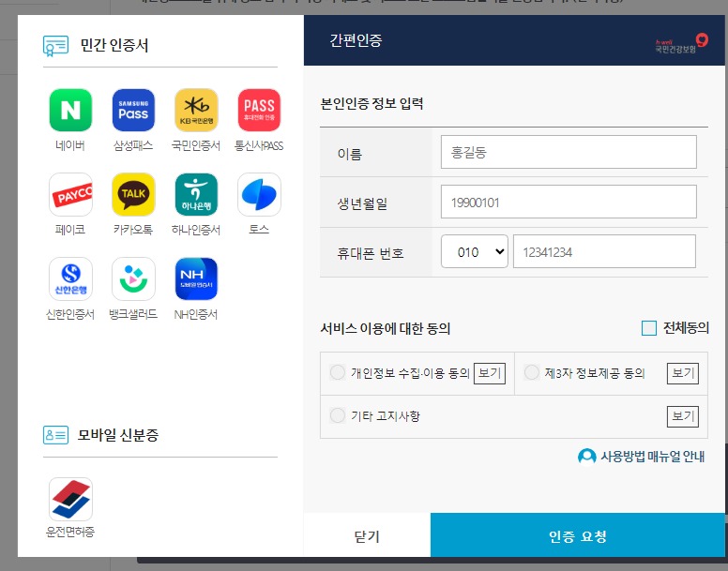The image size is (728, 571).
Task: Click the phone number input field
Action: [x=604, y=251]
